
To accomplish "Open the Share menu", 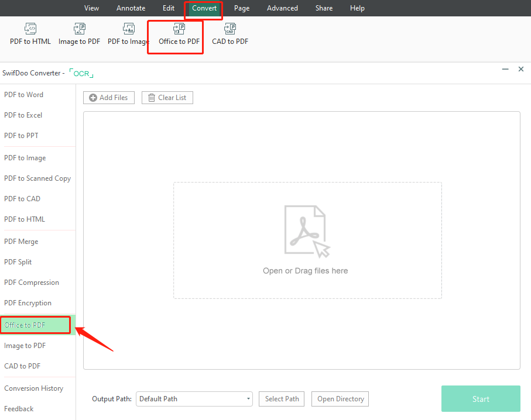I will [324, 8].
